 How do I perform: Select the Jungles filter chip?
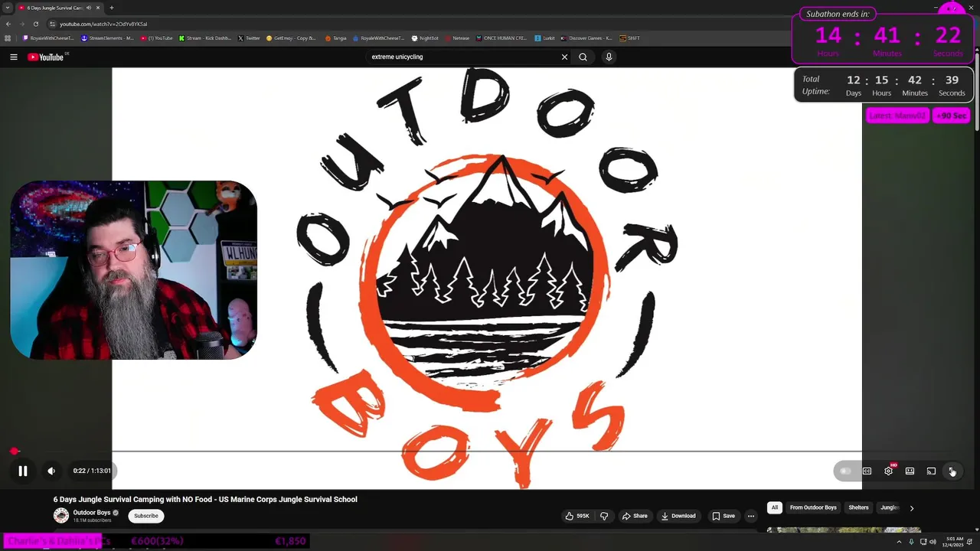point(890,507)
